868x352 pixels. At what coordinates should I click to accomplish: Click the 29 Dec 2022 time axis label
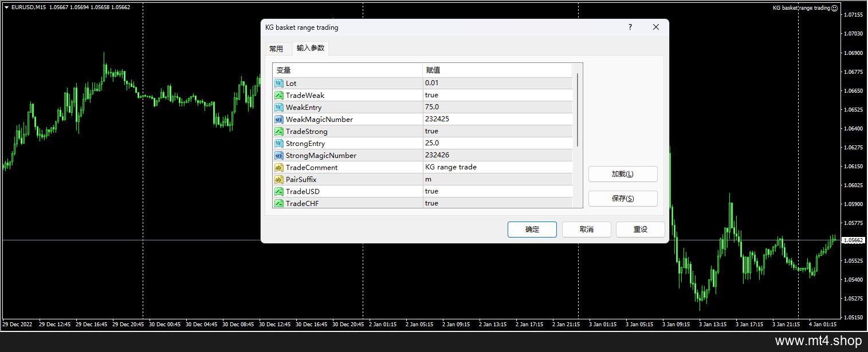coord(17,324)
